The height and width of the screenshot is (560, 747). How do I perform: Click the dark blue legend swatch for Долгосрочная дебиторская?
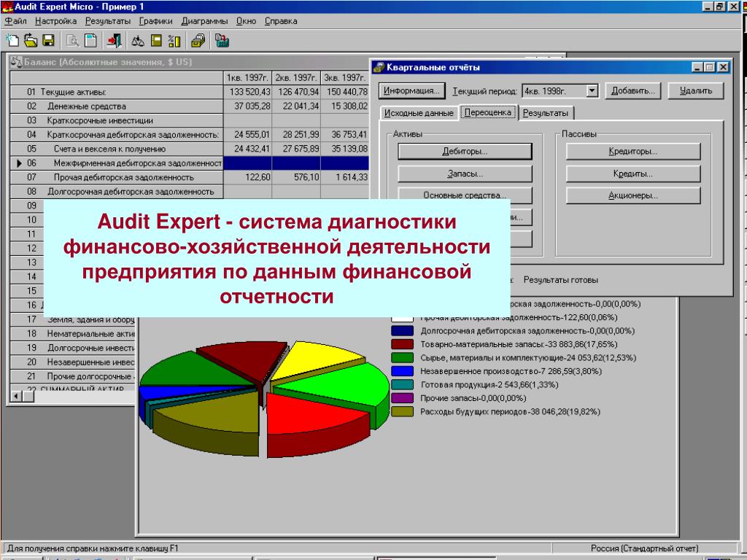pos(402,330)
